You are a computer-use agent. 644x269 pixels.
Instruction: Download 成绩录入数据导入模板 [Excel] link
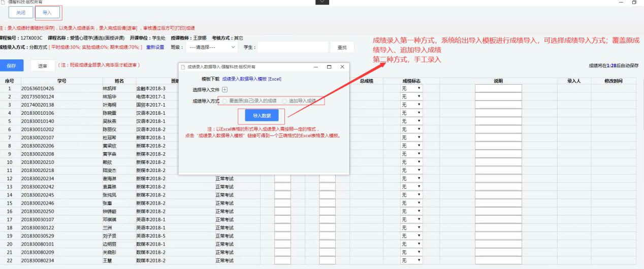[251, 79]
